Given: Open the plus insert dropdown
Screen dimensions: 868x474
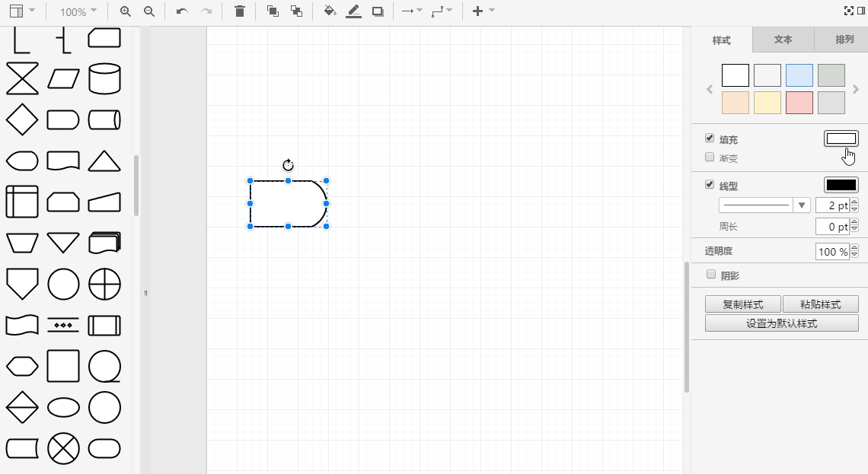Looking at the screenshot, I should pos(483,11).
